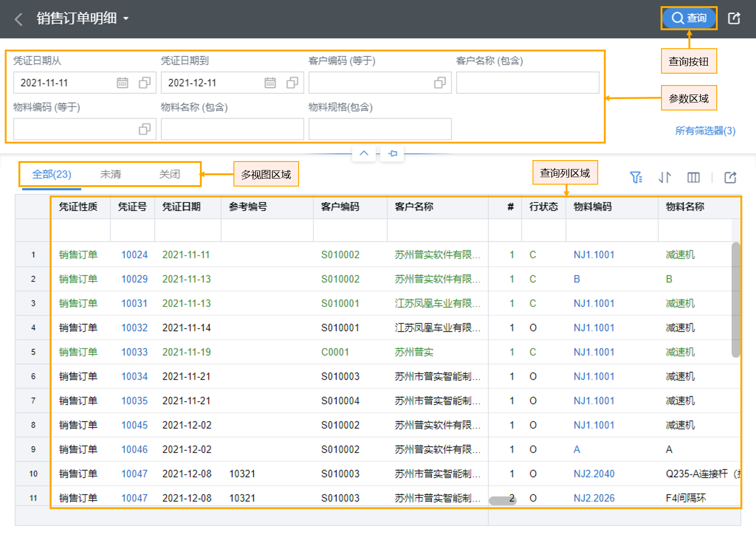Click filter cell under 客户名称 column

pos(438,230)
